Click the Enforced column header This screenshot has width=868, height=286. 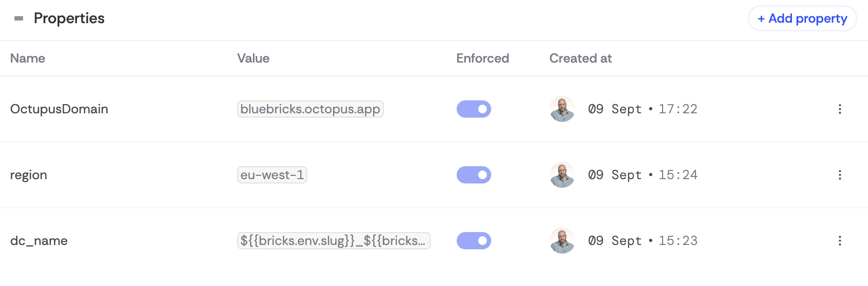483,58
